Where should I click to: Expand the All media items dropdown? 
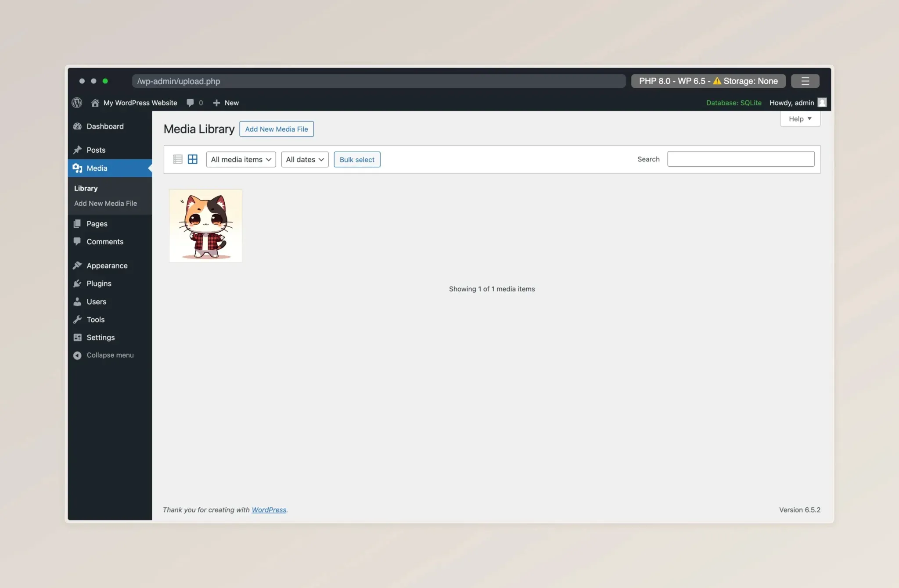[x=241, y=159]
